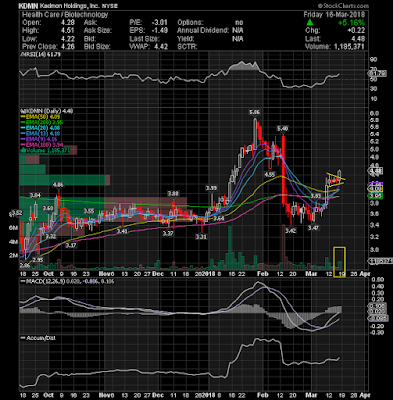
Task: Click the EMA(9) legend entry
Action: pyautogui.click(x=39, y=139)
